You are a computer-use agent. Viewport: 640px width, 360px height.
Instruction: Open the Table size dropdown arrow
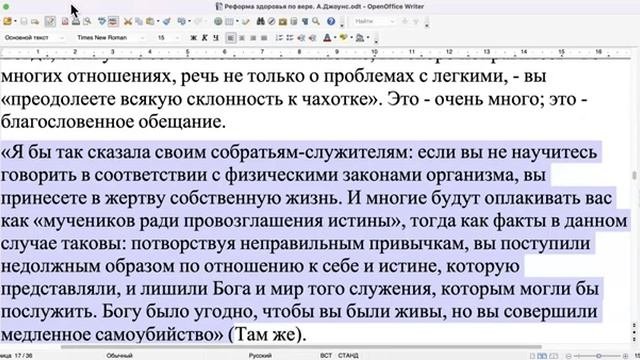point(237,21)
